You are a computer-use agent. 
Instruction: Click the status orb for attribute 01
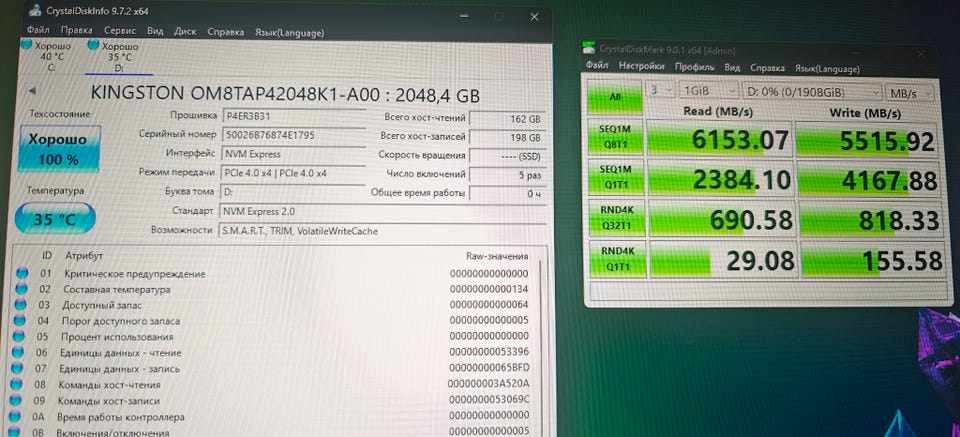(22, 273)
